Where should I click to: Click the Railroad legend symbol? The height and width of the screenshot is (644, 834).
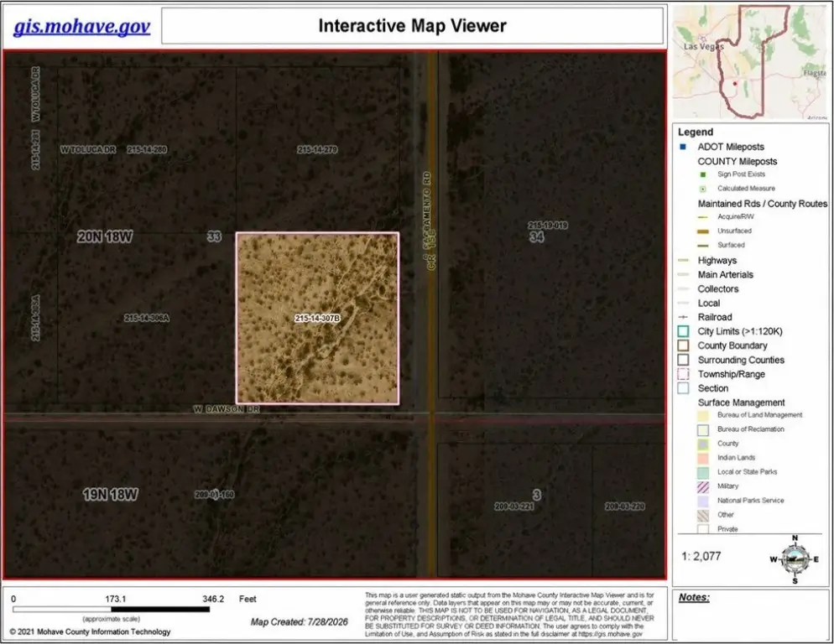pyautogui.click(x=684, y=317)
